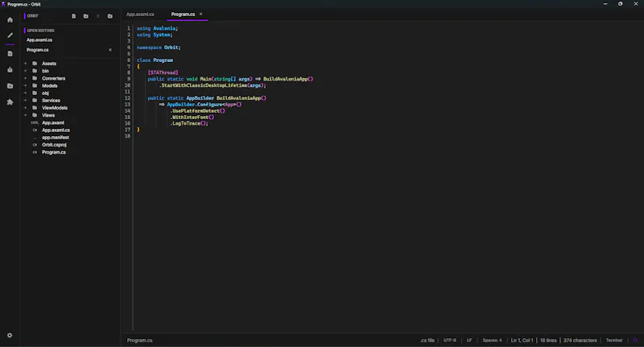The height and width of the screenshot is (347, 644).
Task: Click 'using Avalonia;' on line 1
Action: pos(157,28)
